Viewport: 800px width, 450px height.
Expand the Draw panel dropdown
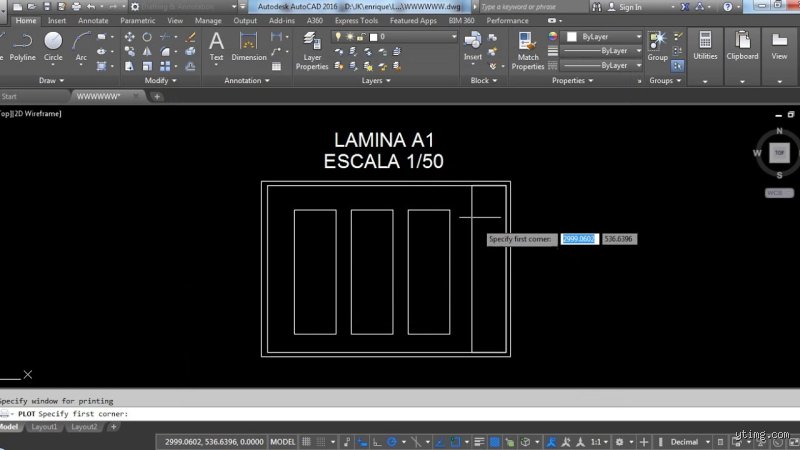coord(52,81)
